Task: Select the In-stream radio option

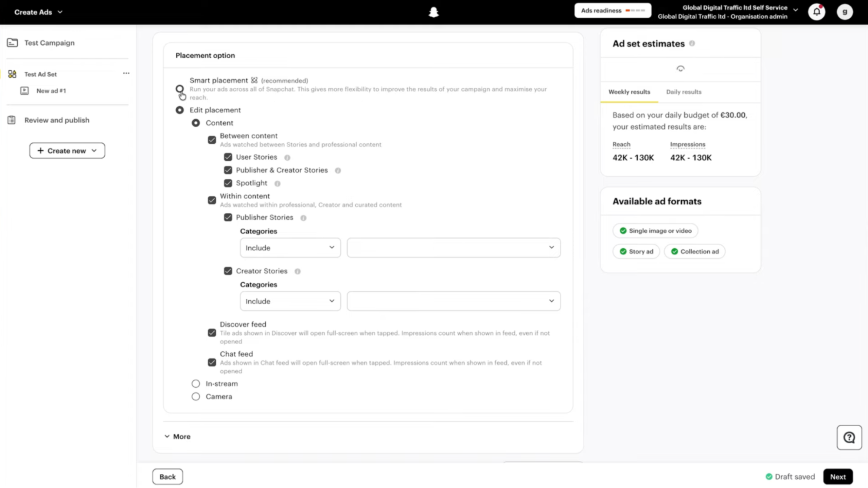Action: (196, 384)
